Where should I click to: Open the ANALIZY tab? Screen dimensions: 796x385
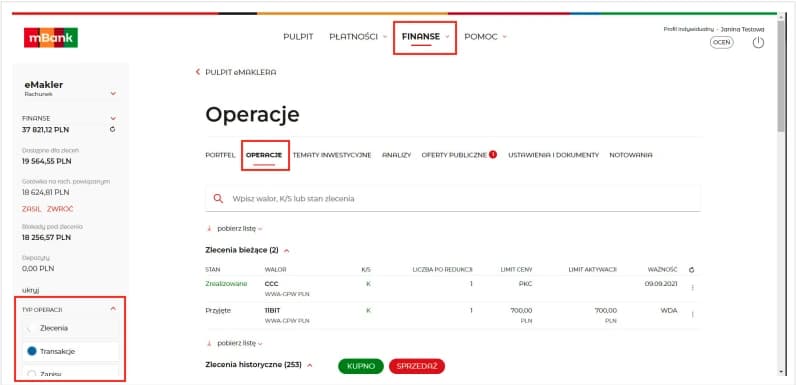tap(396, 155)
